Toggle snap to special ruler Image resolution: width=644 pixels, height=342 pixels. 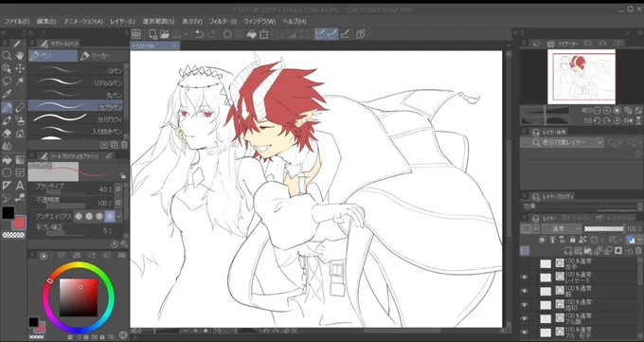332,34
